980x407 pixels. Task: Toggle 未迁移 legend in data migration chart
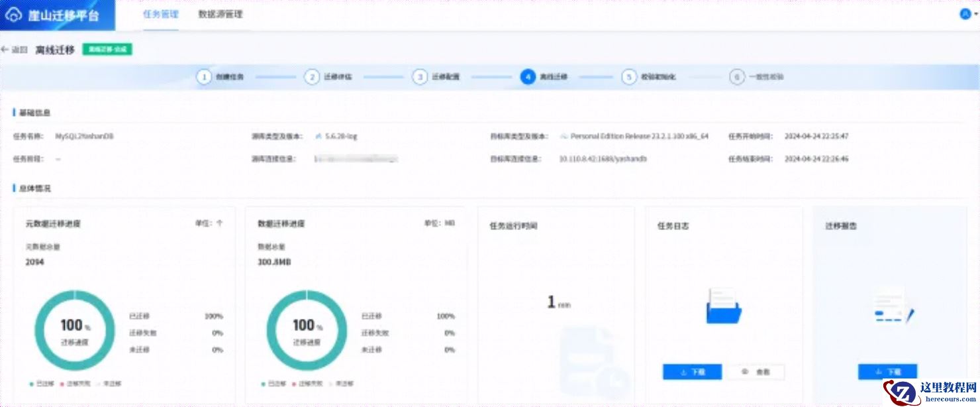[340, 384]
